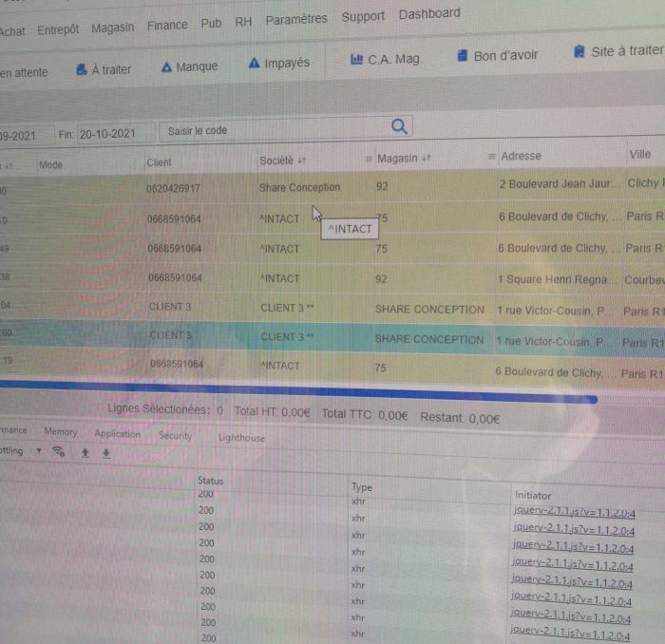Click the Bon d'avoir document icon
The image size is (665, 644).
pos(462,56)
